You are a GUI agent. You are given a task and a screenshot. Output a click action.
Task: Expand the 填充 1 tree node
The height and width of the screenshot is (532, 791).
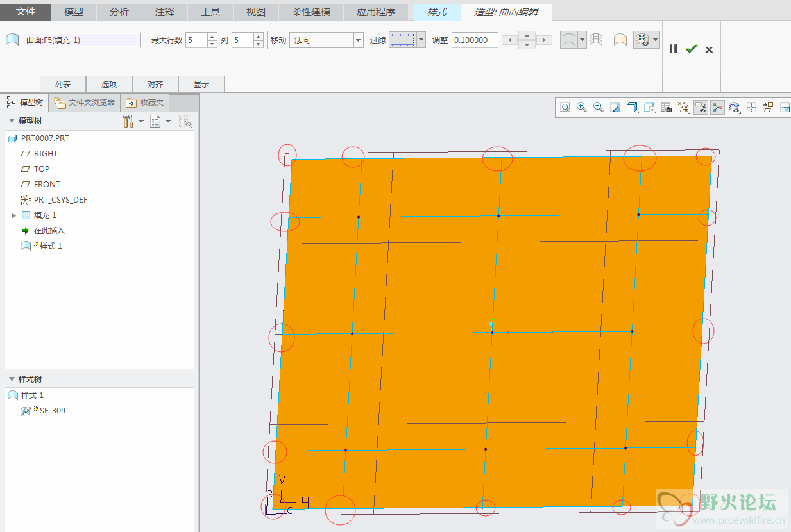click(14, 215)
